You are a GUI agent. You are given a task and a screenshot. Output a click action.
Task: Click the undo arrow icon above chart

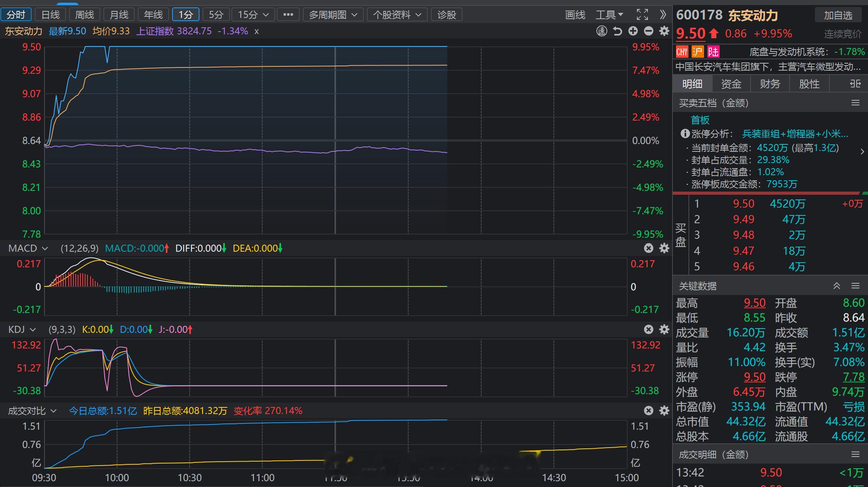[x=617, y=31]
